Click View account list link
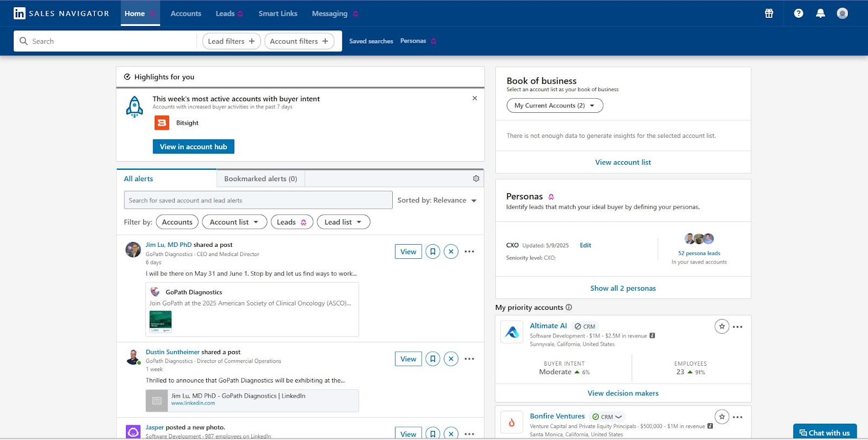This screenshot has width=868, height=440. click(x=623, y=162)
